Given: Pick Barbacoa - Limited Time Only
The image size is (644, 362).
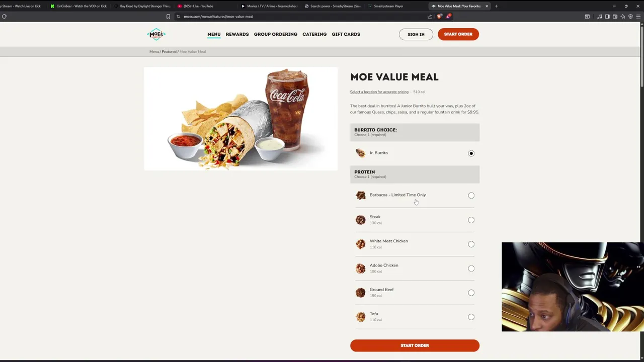Looking at the screenshot, I should click(415, 195).
